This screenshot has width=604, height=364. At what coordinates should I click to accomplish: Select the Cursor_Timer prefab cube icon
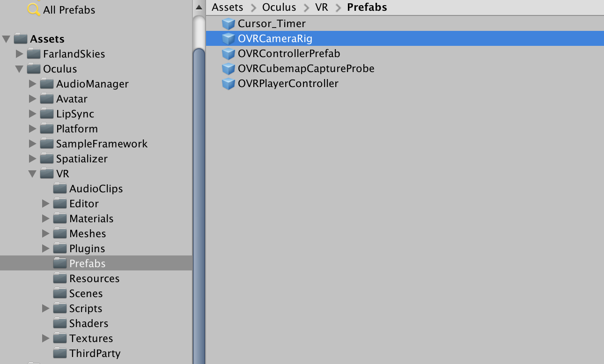point(228,24)
